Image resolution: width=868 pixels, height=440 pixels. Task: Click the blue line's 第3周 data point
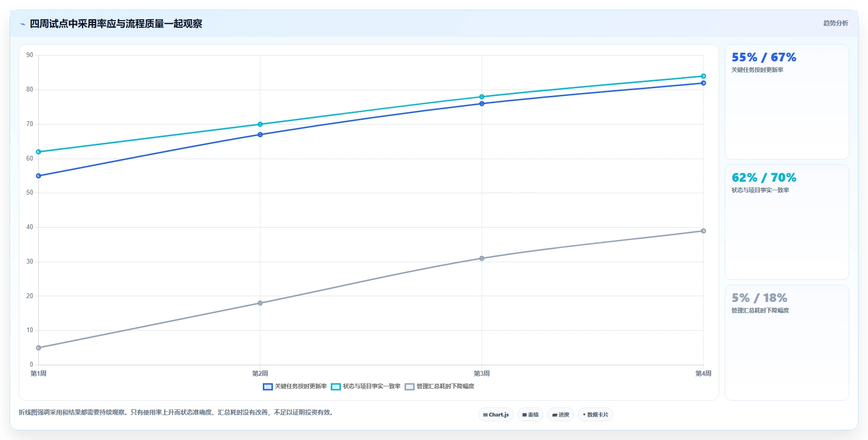[x=482, y=104]
